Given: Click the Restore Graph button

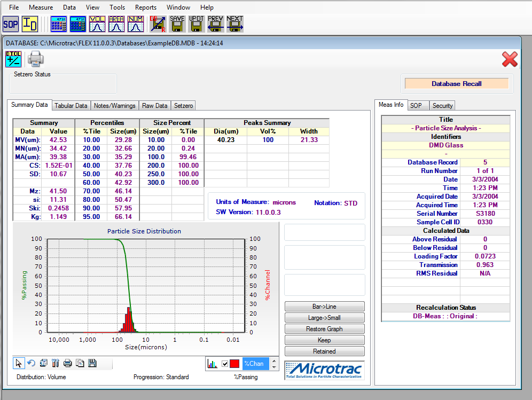Looking at the screenshot, I should point(324,329).
